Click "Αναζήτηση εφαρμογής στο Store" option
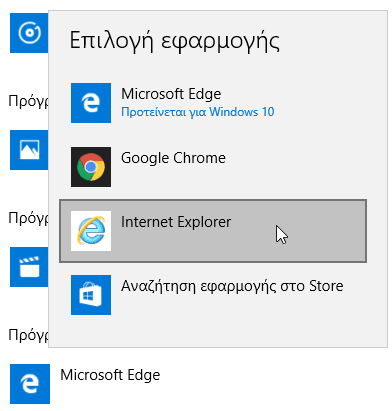This screenshot has width=392, height=411. point(232,286)
